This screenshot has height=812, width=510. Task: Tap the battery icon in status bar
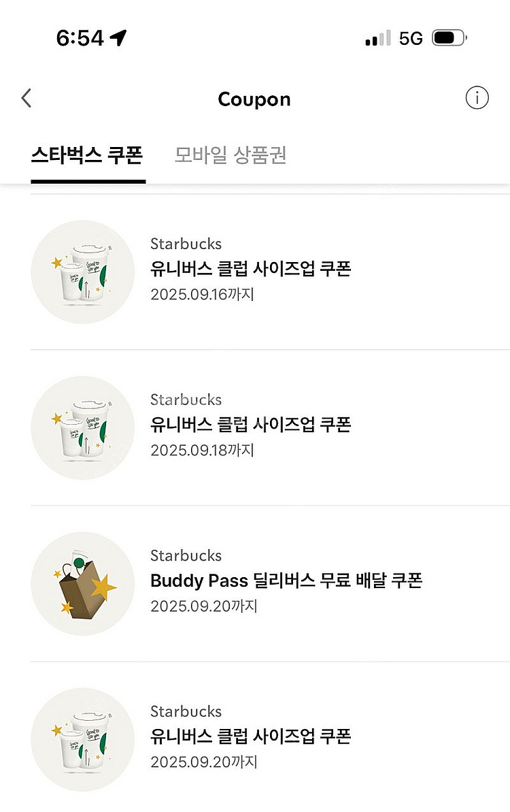pyautogui.click(x=449, y=38)
